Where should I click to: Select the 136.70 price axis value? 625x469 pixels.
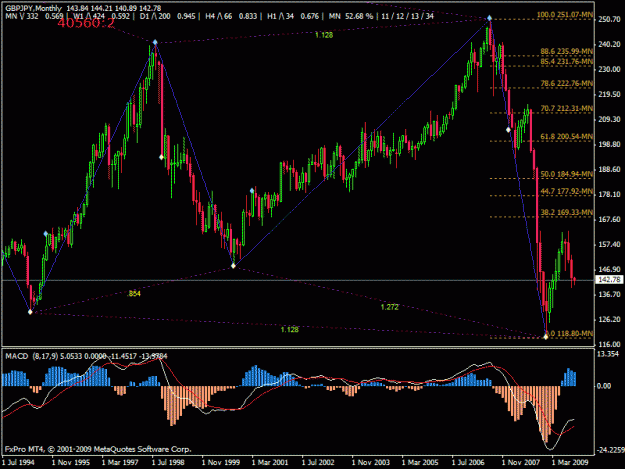609,294
